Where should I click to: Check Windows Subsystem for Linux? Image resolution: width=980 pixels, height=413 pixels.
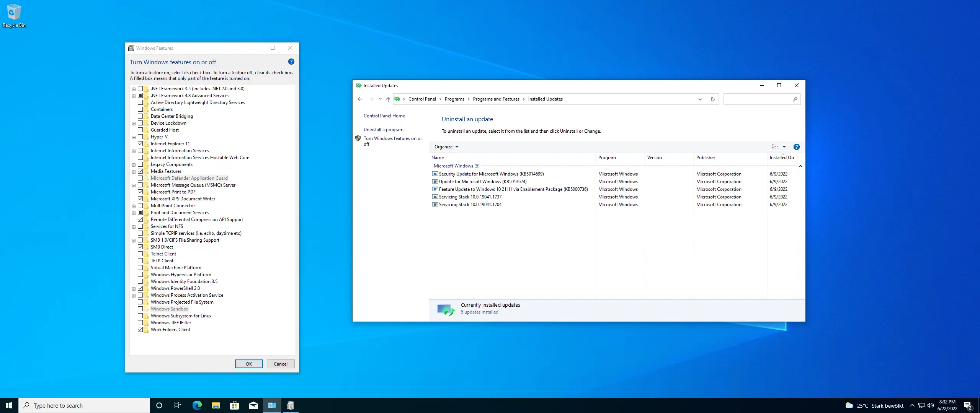140,316
